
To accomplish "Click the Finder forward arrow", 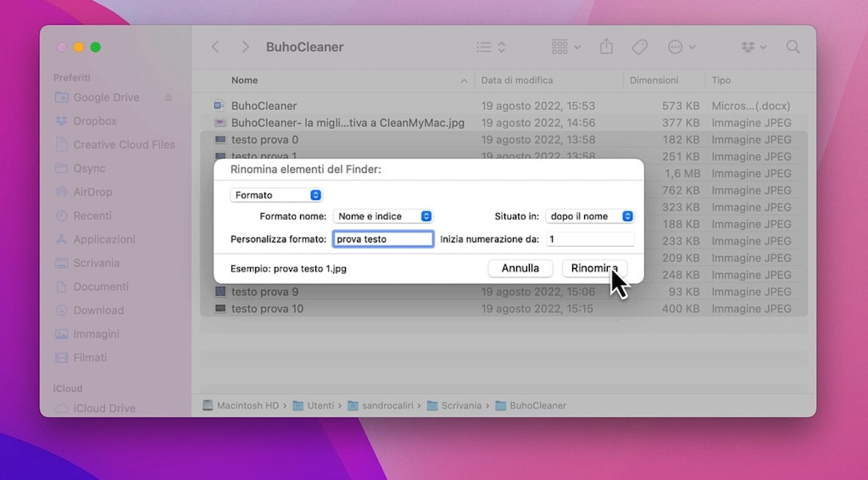I will click(x=245, y=47).
